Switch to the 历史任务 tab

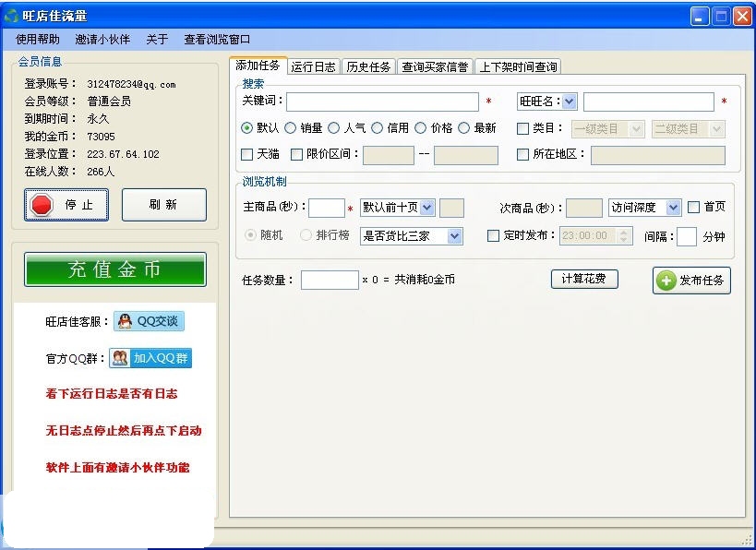click(x=368, y=67)
